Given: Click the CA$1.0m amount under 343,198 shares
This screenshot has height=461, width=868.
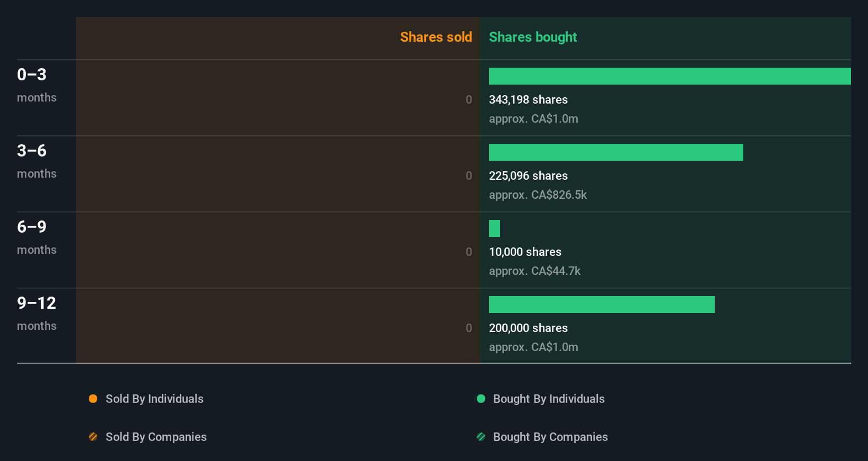Looking at the screenshot, I should pyautogui.click(x=533, y=119).
